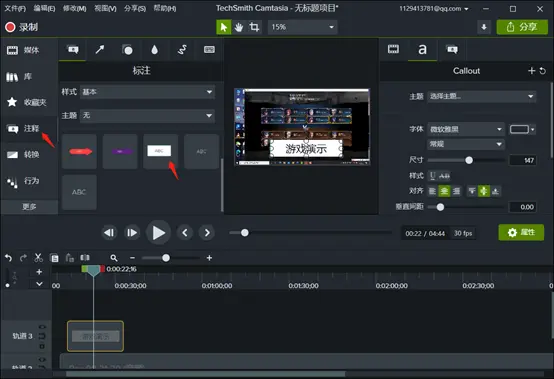Select the arrows and lines annotation tab

click(x=100, y=49)
